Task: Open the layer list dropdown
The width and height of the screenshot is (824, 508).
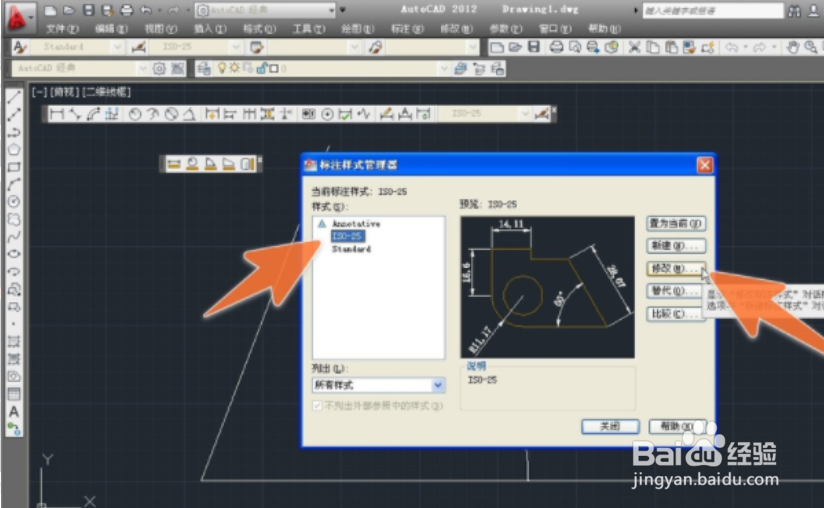Action: tap(444, 68)
